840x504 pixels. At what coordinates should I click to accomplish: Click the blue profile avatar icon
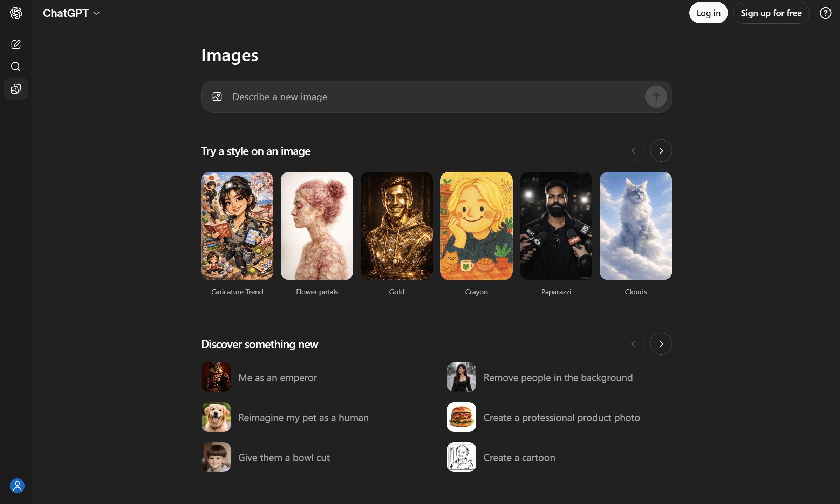pos(17,486)
